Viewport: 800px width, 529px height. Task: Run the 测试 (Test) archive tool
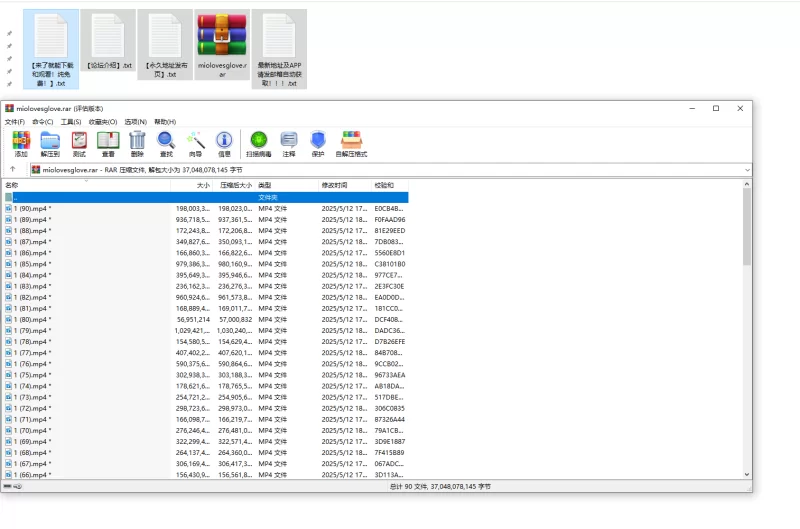coord(79,142)
